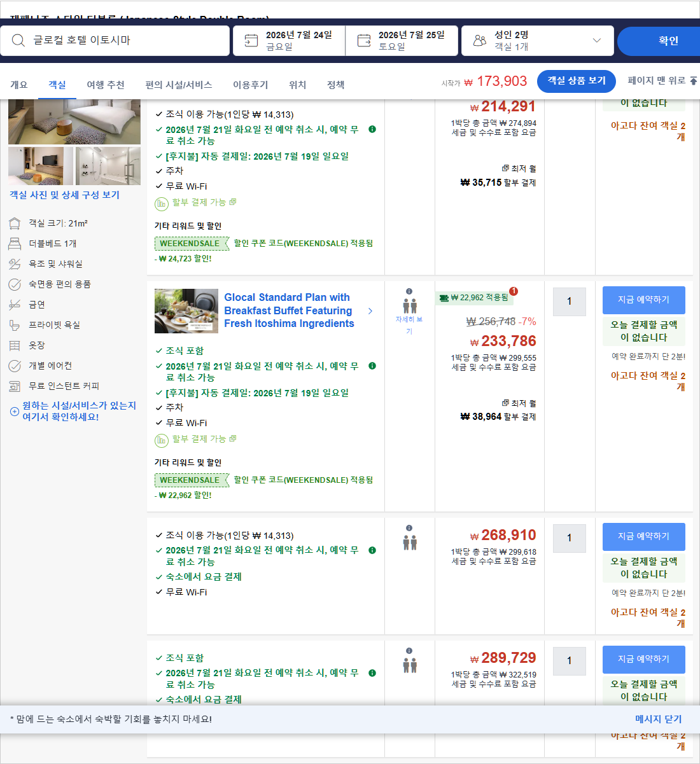The width and height of the screenshot is (700, 764).
Task: Select check-in date 2026년 7월 24일
Action: (290, 41)
